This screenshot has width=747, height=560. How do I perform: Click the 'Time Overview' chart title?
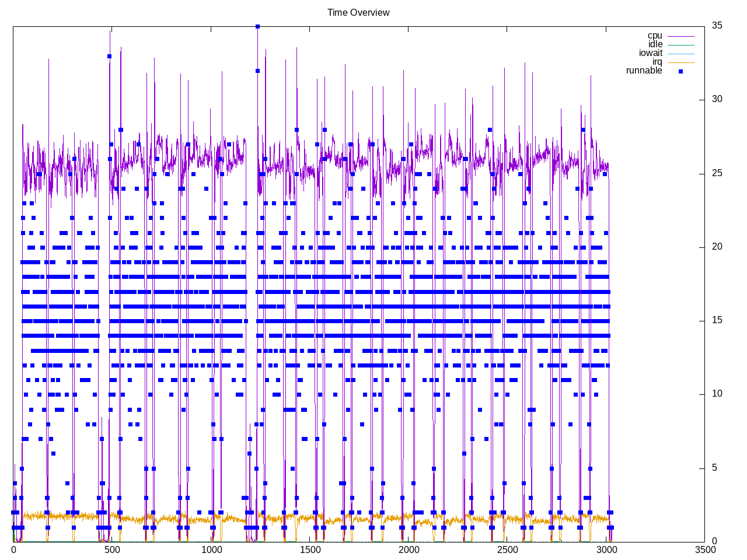358,12
